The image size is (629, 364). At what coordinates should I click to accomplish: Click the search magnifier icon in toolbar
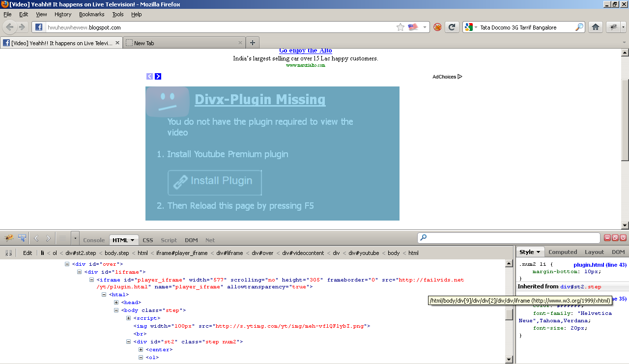tap(579, 28)
